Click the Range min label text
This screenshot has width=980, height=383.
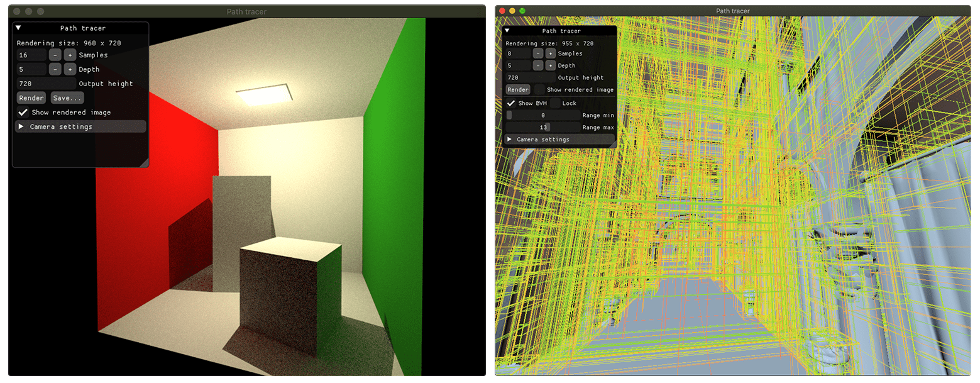click(598, 115)
